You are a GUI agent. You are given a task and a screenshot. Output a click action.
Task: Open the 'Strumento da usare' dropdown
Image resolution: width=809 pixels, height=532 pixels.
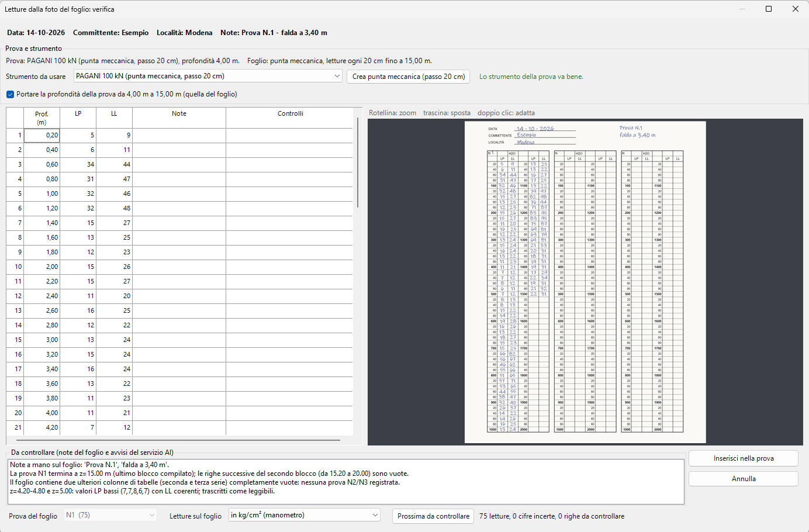tap(208, 76)
